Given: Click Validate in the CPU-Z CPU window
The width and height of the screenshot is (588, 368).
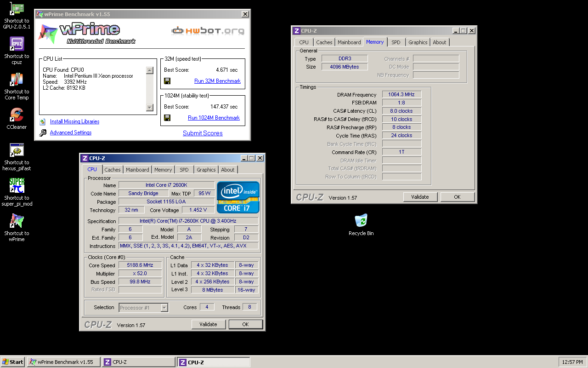Looking at the screenshot, I should [x=208, y=324].
